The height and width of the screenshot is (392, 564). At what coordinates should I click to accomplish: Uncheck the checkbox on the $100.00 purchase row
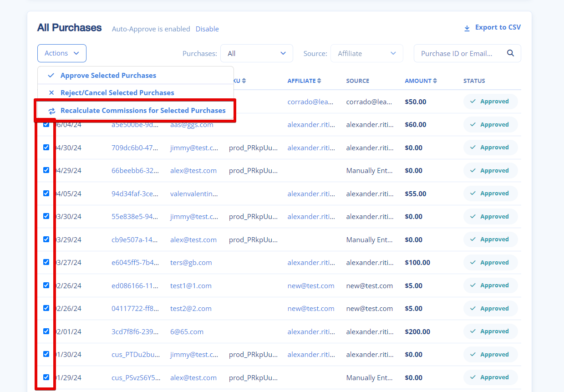(x=46, y=262)
